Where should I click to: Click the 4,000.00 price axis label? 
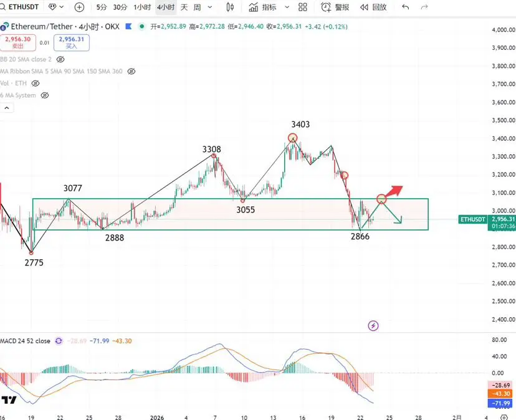click(504, 30)
